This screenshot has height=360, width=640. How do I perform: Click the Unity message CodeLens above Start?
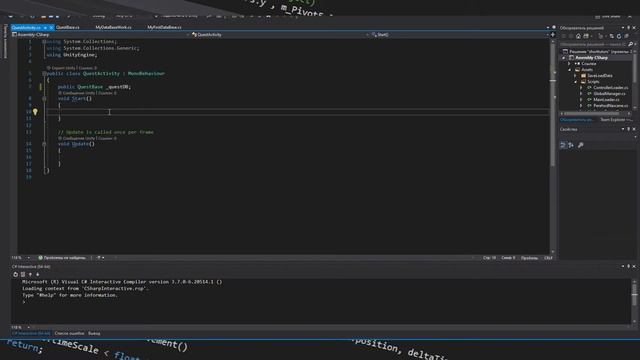(x=87, y=93)
